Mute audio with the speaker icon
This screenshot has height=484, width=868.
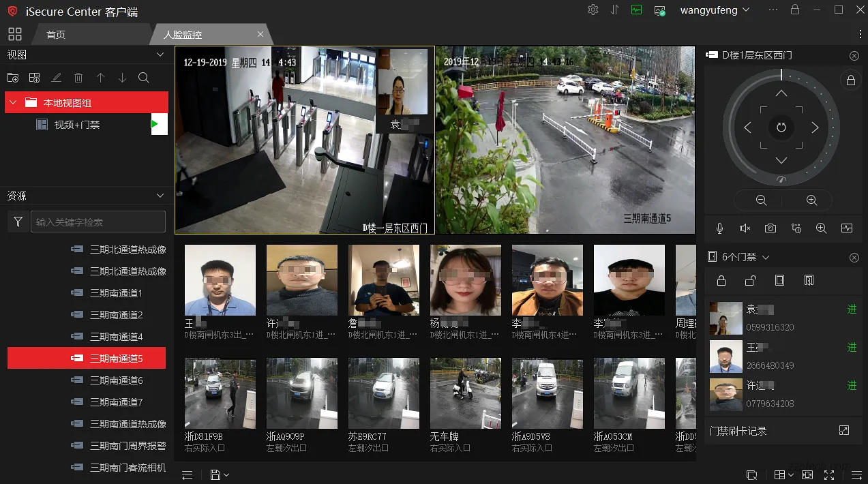click(745, 228)
